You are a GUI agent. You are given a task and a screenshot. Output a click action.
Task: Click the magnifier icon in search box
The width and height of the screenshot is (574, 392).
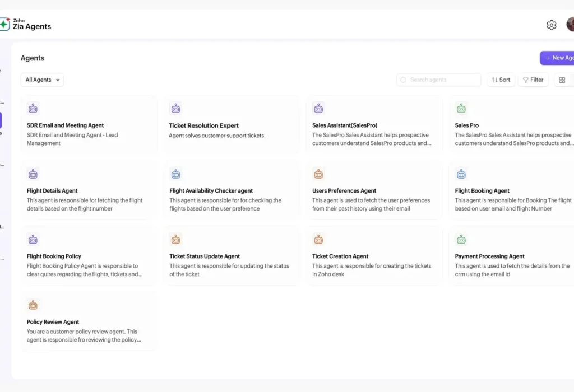[403, 80]
